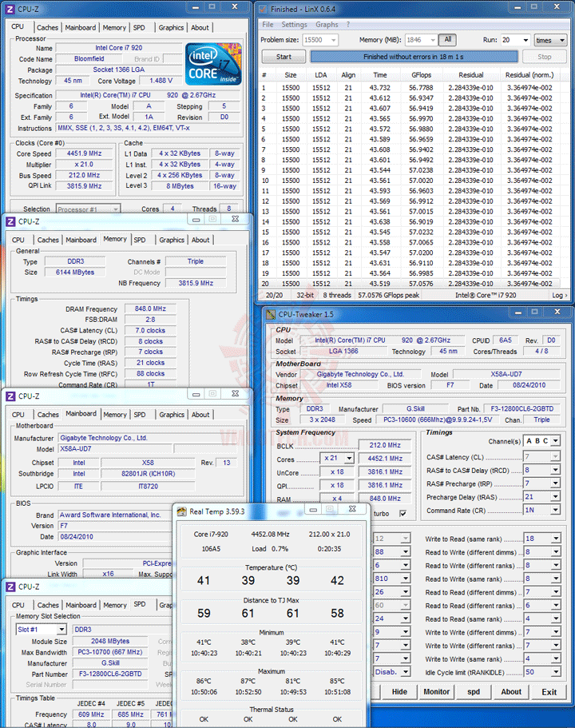Toggle the All memory button in LinX

click(447, 39)
